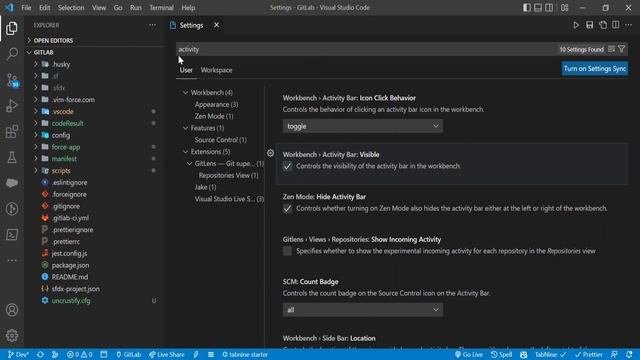Click GitLab status bar item

[128, 354]
